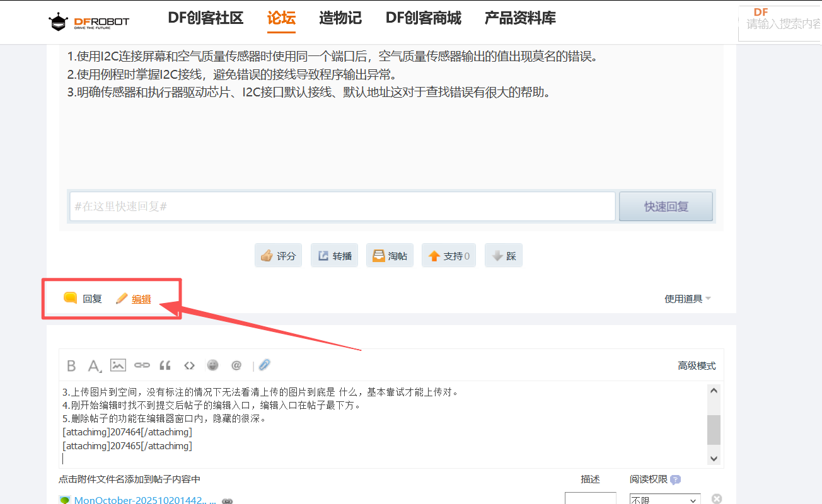The image size is (822, 504).
Task: Click the insert image icon
Action: pos(118,365)
